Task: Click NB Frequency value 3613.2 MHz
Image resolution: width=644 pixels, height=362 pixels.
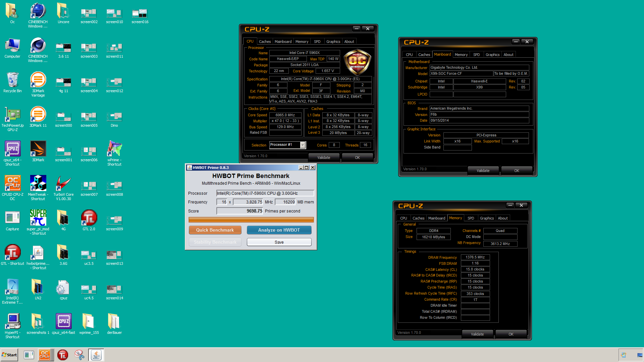Action: [500, 244]
